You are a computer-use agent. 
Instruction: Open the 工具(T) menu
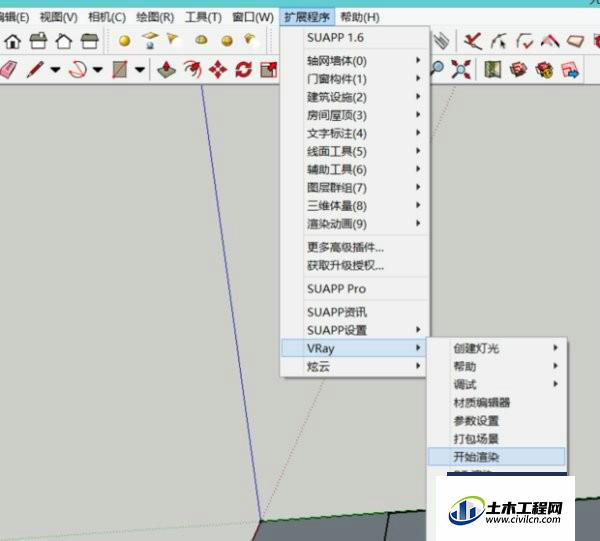[x=203, y=17]
